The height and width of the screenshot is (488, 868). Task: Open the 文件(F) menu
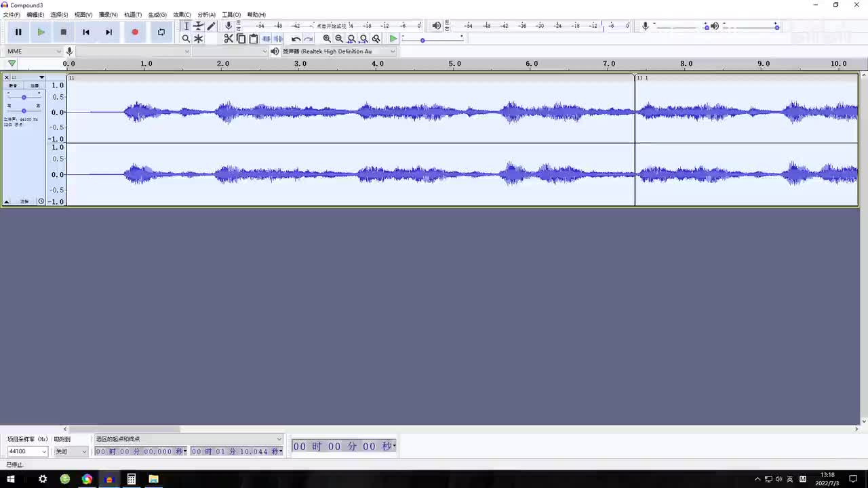[x=12, y=14]
